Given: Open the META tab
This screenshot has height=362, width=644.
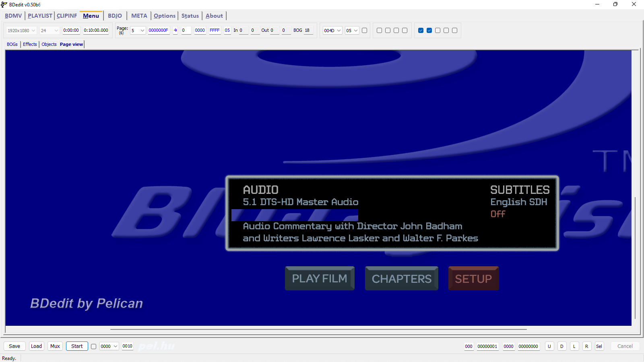Looking at the screenshot, I should pos(139,16).
